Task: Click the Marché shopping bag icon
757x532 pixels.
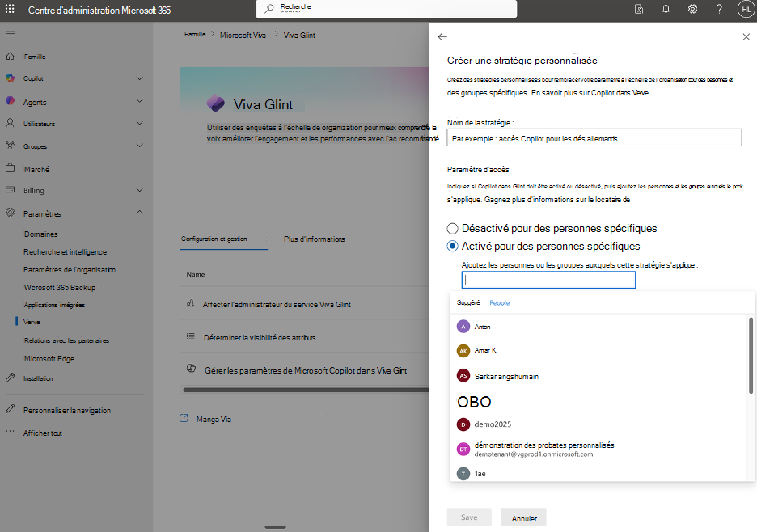Action: (x=11, y=168)
